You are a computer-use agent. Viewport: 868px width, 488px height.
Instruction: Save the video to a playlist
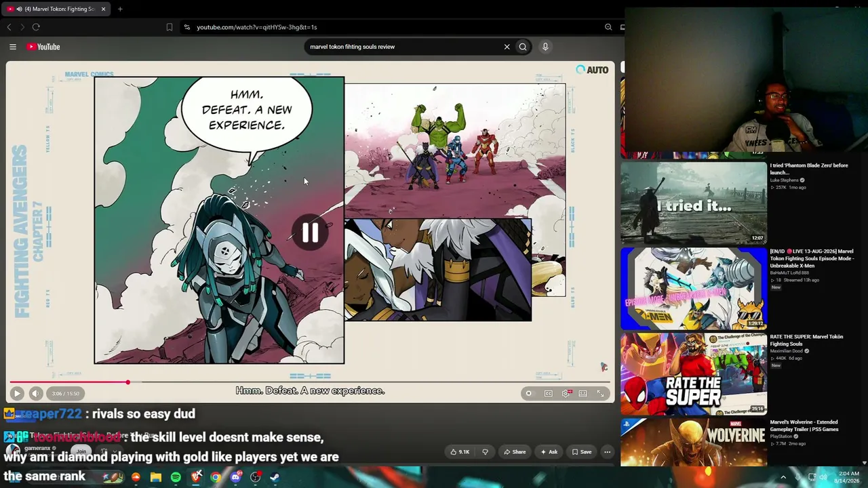582,452
